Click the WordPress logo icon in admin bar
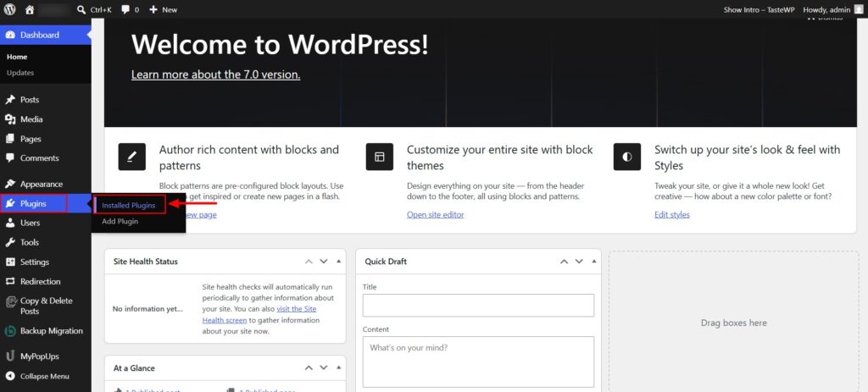Screen dimensions: 868x392 tap(10, 9)
